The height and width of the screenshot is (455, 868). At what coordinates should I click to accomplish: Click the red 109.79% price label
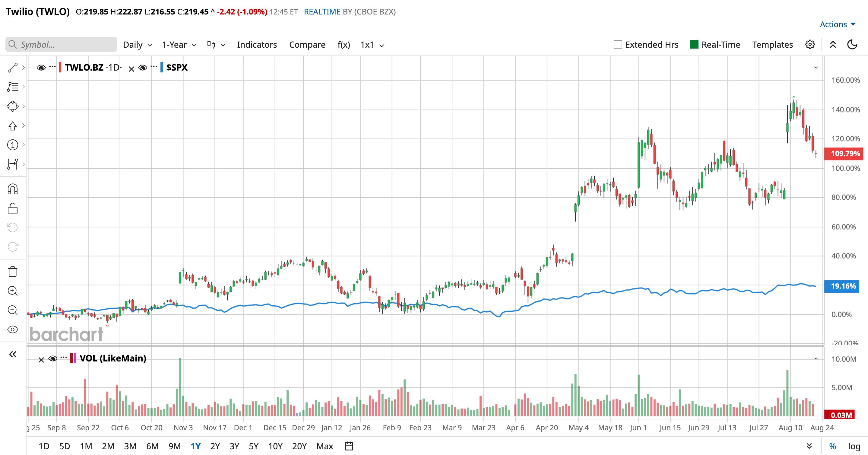tap(844, 154)
